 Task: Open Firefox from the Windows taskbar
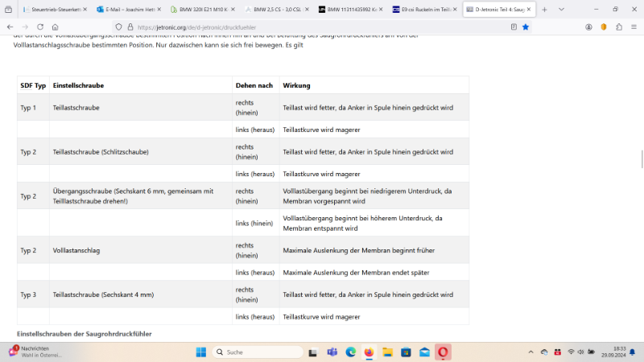369,352
